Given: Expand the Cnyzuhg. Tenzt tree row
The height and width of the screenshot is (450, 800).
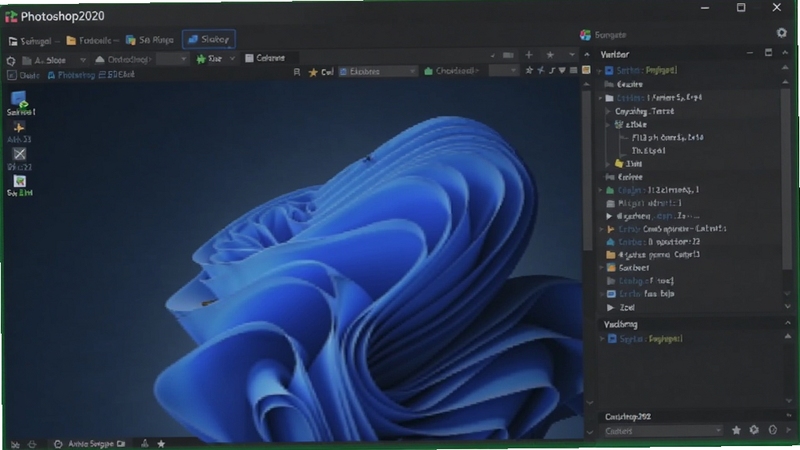Looking at the screenshot, I should 608,111.
